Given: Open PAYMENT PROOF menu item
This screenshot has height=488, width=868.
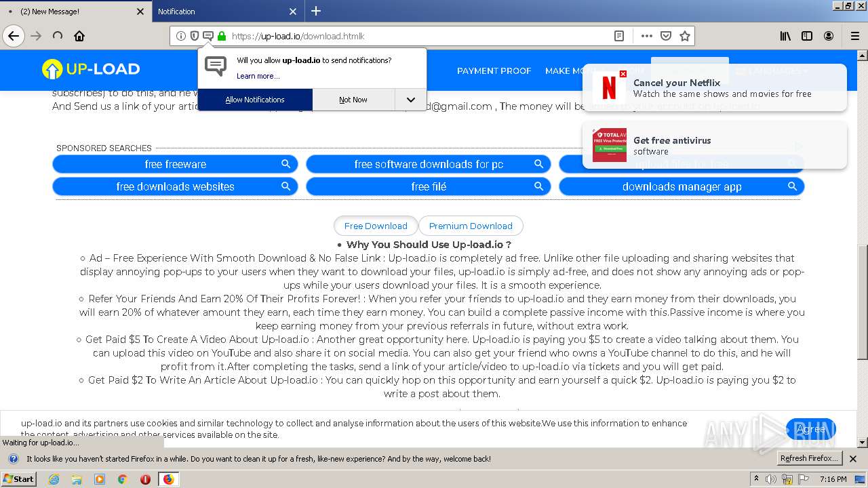Looking at the screenshot, I should tap(494, 70).
